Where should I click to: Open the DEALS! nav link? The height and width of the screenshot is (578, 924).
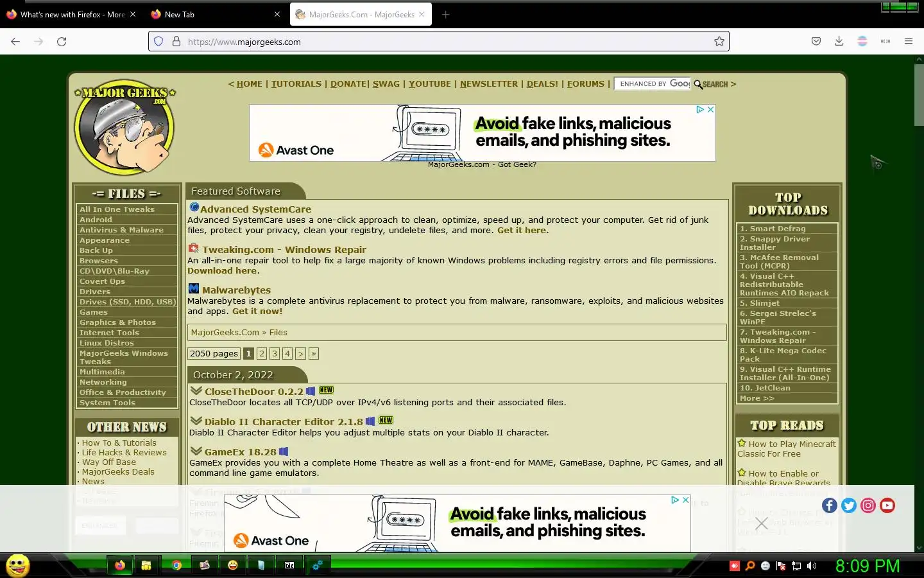click(542, 83)
